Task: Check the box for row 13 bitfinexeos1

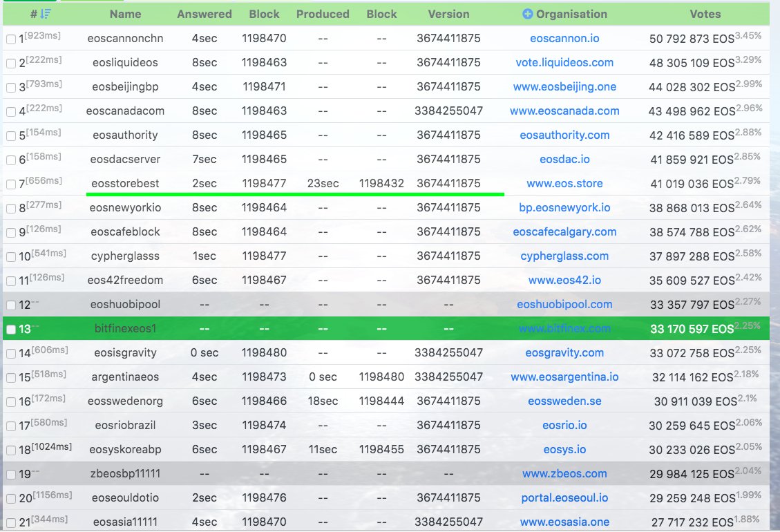Action: tap(11, 330)
